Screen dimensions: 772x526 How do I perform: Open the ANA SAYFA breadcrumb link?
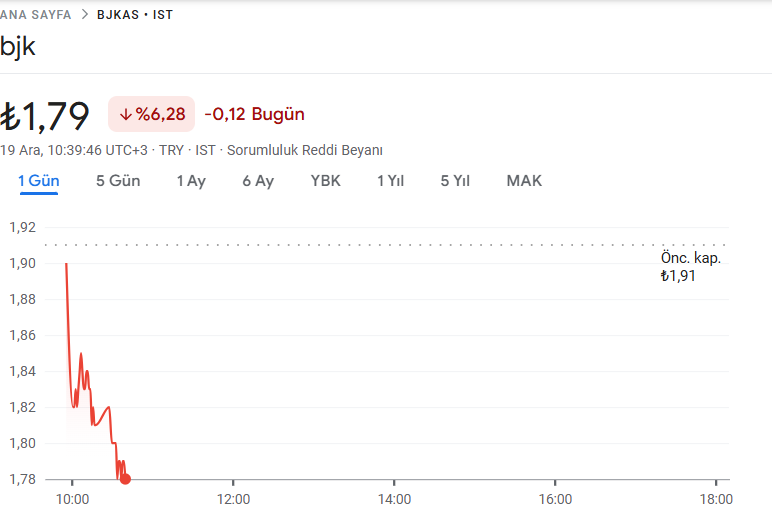pos(36,15)
